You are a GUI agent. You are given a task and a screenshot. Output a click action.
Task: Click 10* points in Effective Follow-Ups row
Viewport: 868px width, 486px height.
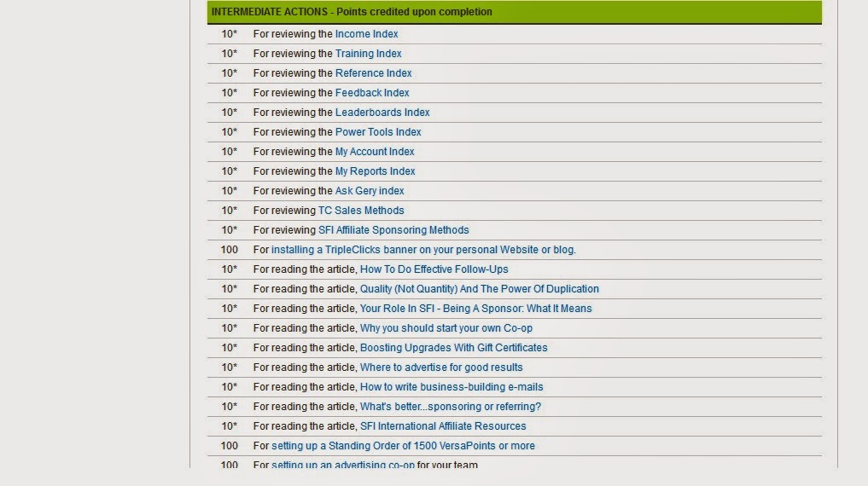pyautogui.click(x=230, y=269)
